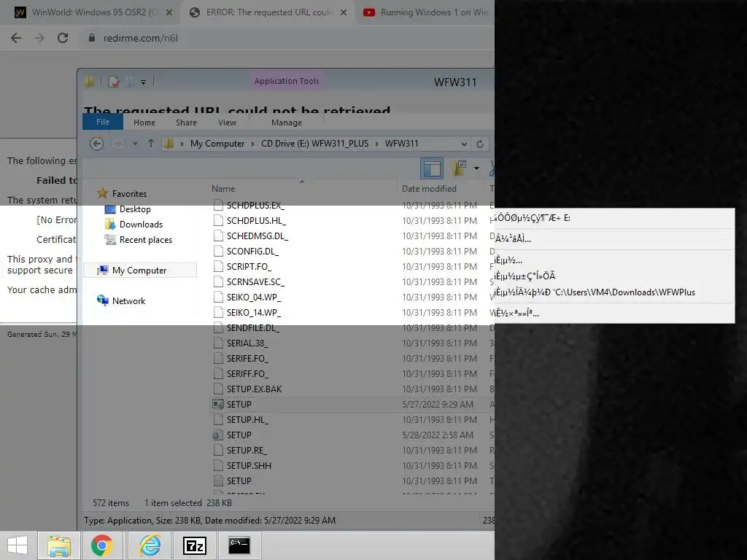This screenshot has height=560, width=747.
Task: Open the Home ribbon tab
Action: click(x=144, y=122)
